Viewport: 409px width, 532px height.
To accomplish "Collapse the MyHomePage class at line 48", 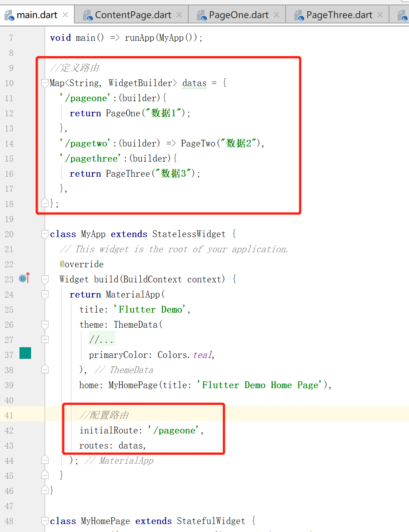I will click(45, 521).
